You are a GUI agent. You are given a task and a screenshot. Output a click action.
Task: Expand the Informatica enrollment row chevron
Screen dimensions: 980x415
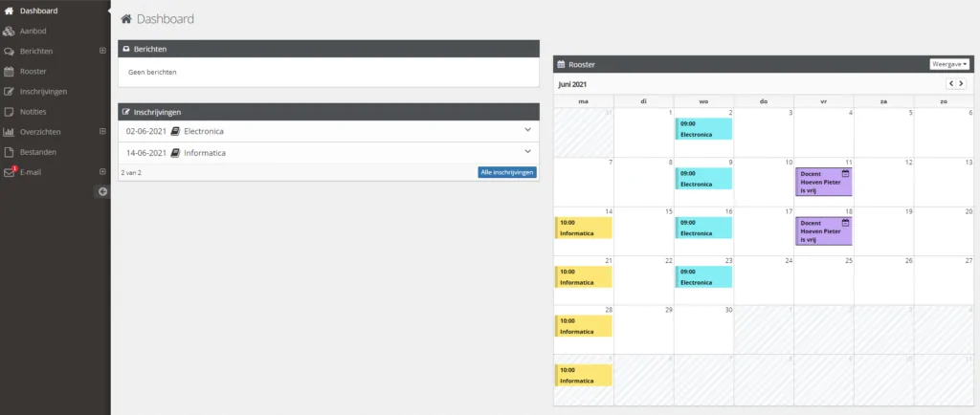[527, 151]
